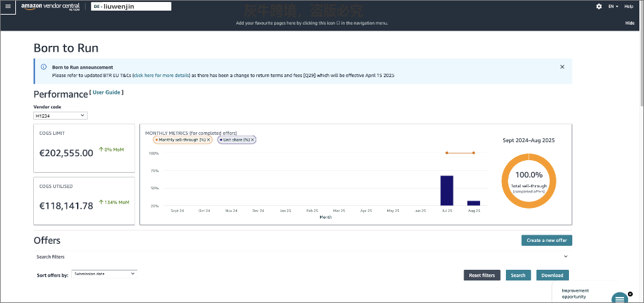This screenshot has width=644, height=303.
Task: Open the Improvement opportunity chat icon
Action: [619, 297]
